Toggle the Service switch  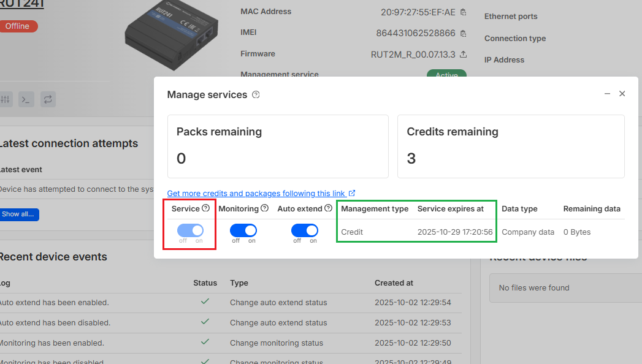pos(190,230)
